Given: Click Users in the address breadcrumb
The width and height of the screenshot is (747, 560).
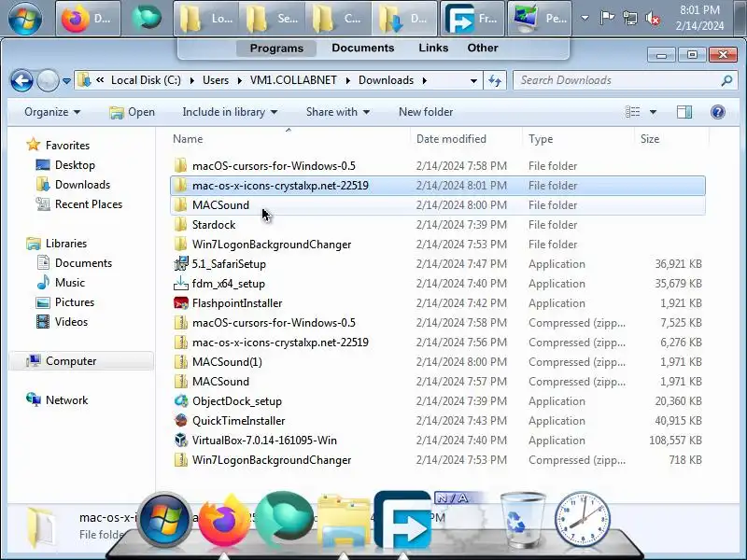Looking at the screenshot, I should point(216,80).
